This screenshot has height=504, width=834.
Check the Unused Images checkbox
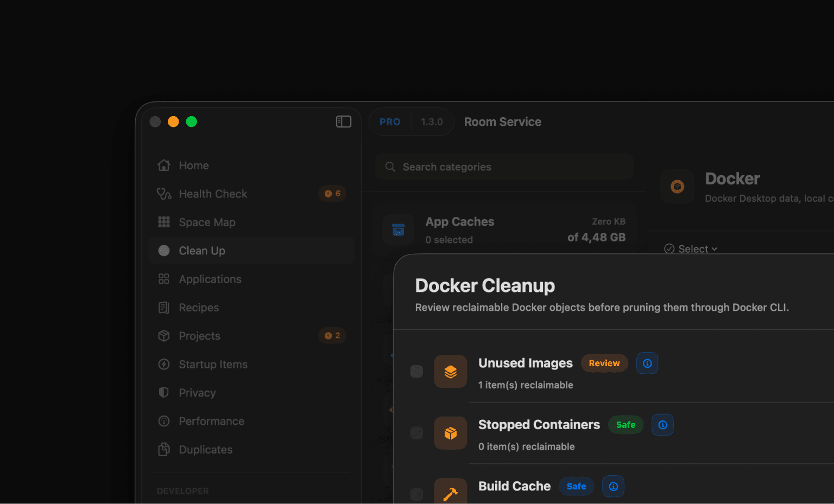click(416, 372)
